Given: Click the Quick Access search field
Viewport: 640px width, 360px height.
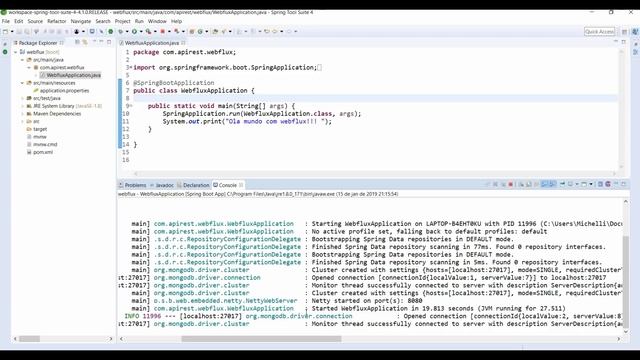Looking at the screenshot, I should [600, 31].
